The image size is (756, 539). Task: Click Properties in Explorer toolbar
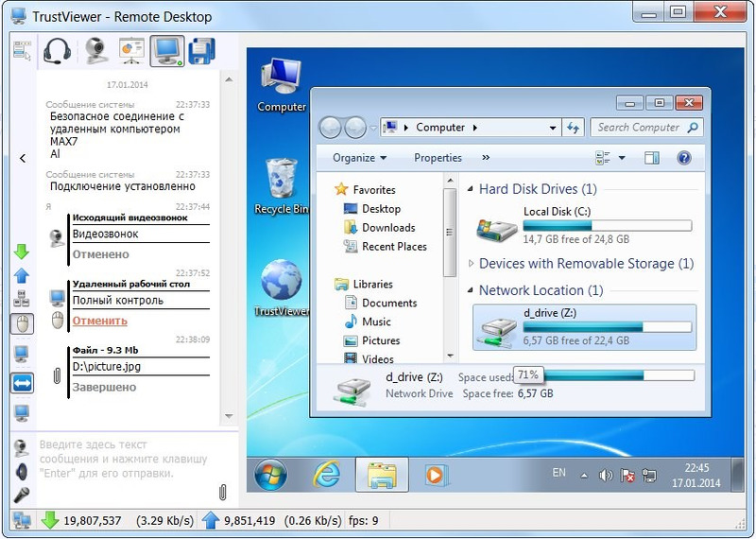tap(438, 158)
